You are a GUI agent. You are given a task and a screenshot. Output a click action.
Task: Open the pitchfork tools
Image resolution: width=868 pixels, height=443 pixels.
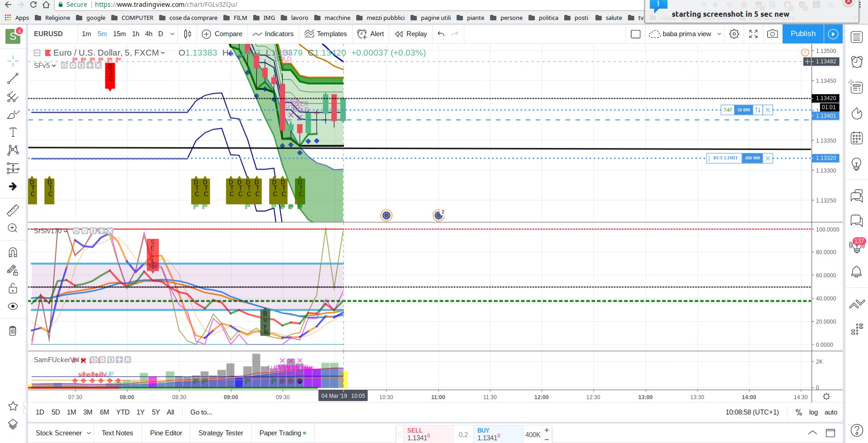[13, 97]
